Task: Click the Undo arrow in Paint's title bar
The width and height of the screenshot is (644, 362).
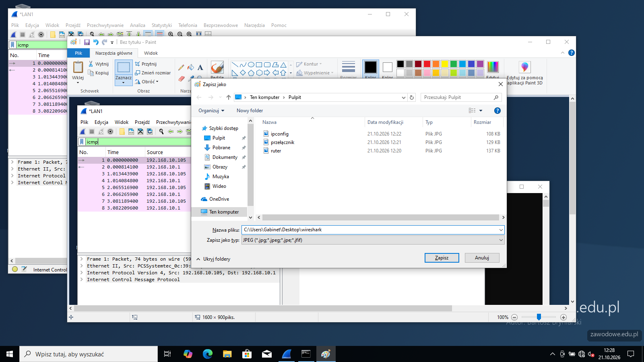Action: click(96, 42)
